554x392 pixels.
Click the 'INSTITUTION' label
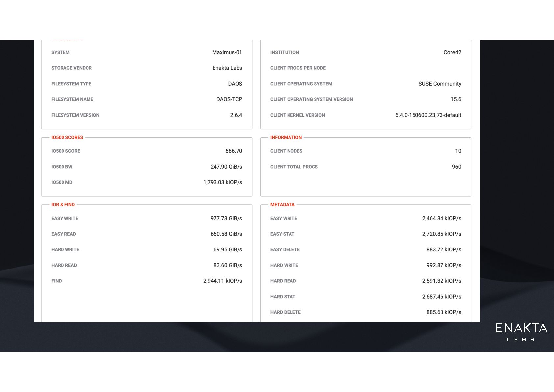tap(285, 52)
